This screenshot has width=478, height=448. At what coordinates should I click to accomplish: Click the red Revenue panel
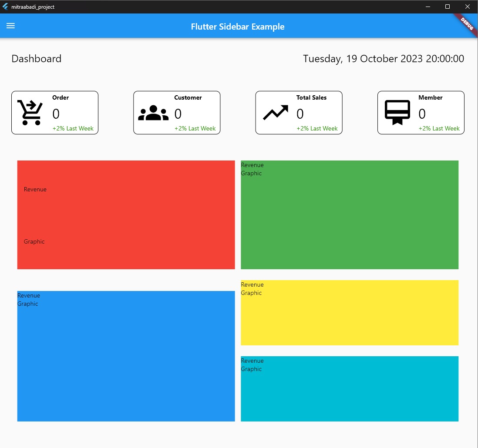126,214
